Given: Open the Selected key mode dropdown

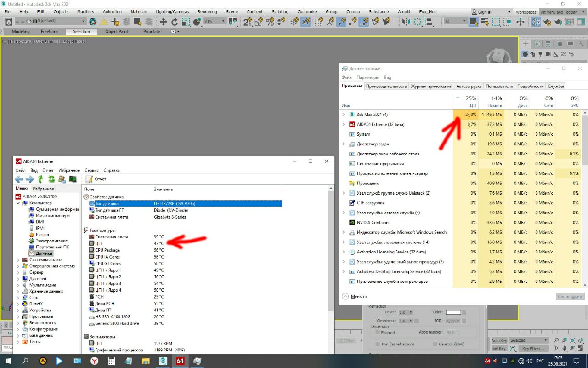Looking at the screenshot, I should coord(529,340).
